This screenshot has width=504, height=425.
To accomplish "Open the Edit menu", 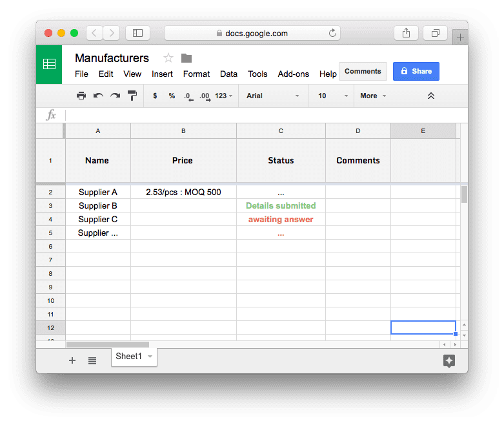I will pyautogui.click(x=106, y=74).
